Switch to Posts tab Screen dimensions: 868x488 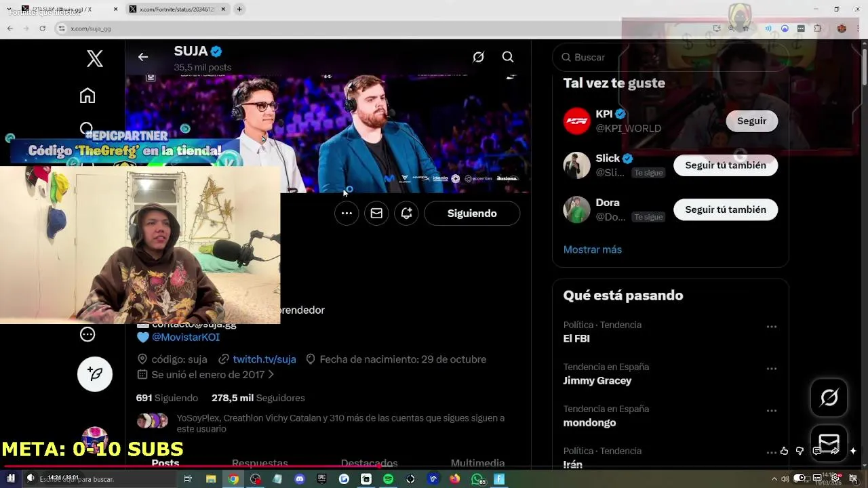pos(165,463)
